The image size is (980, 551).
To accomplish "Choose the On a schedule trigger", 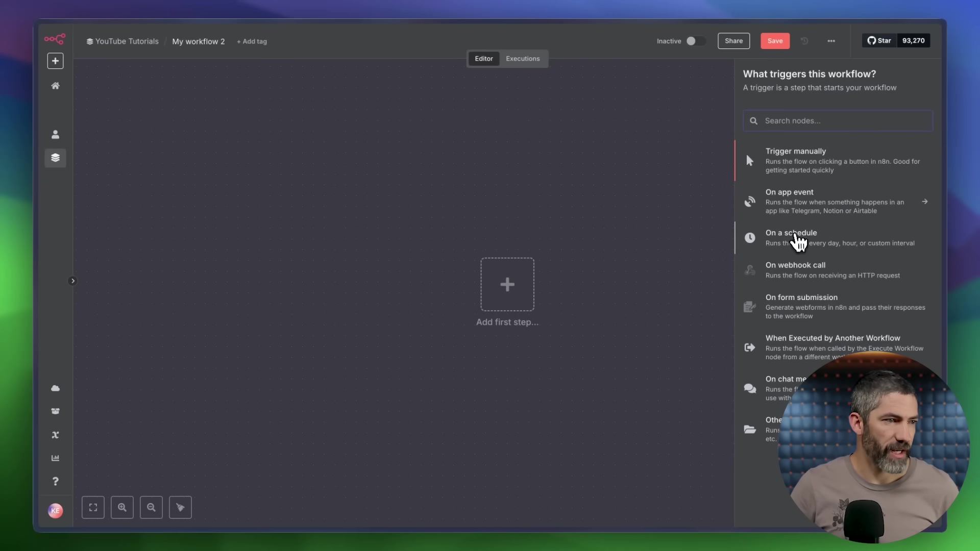I will [x=838, y=238].
